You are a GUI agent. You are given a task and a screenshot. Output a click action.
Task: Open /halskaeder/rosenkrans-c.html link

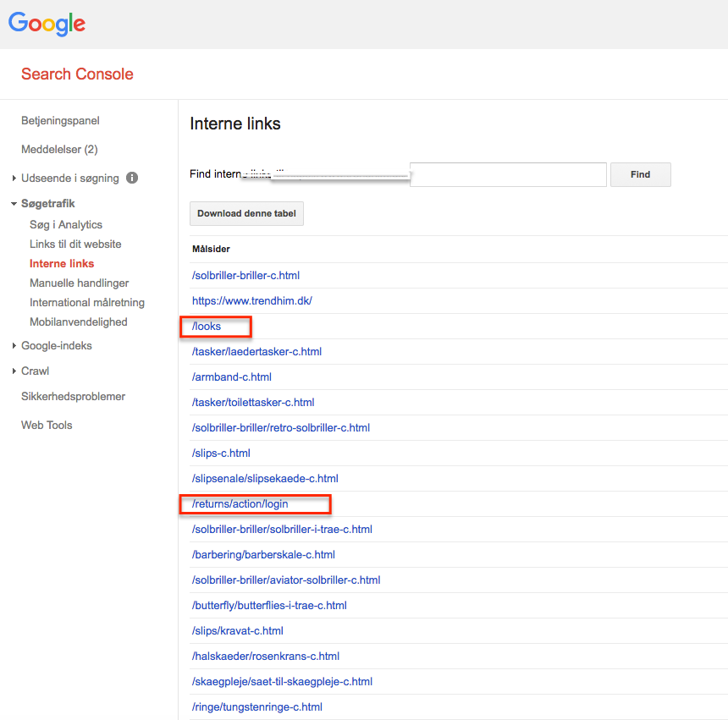click(x=266, y=657)
